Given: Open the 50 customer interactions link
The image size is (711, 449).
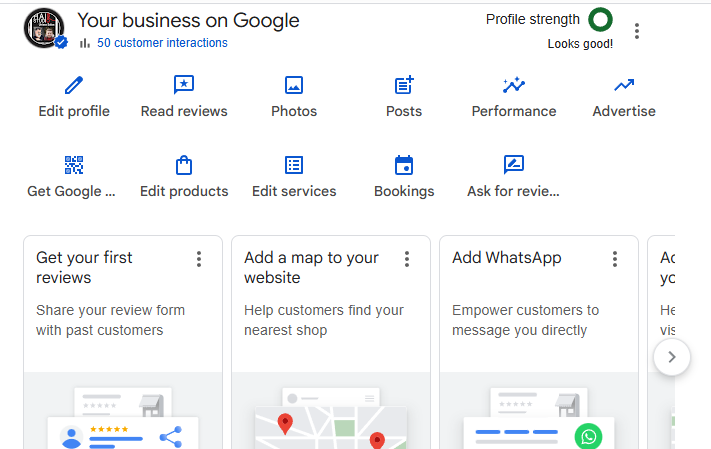Looking at the screenshot, I should pyautogui.click(x=162, y=43).
